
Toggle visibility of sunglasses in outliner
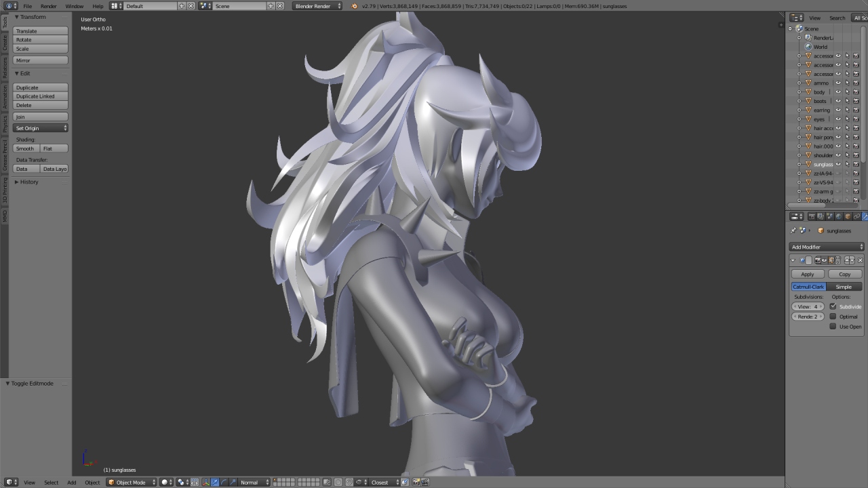click(x=838, y=164)
